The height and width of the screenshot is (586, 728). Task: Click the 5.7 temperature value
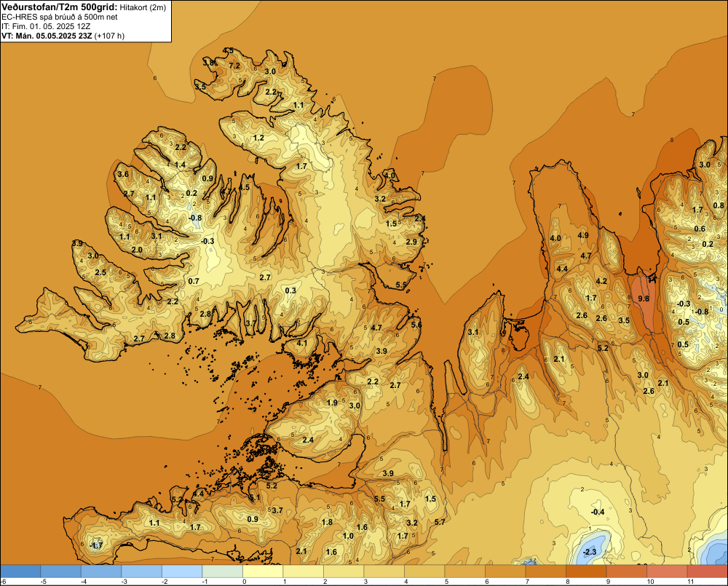click(x=439, y=522)
